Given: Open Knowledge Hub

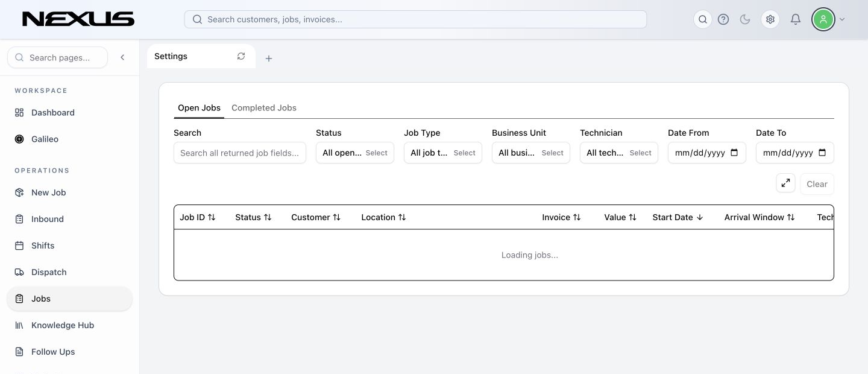Looking at the screenshot, I should (x=69, y=325).
